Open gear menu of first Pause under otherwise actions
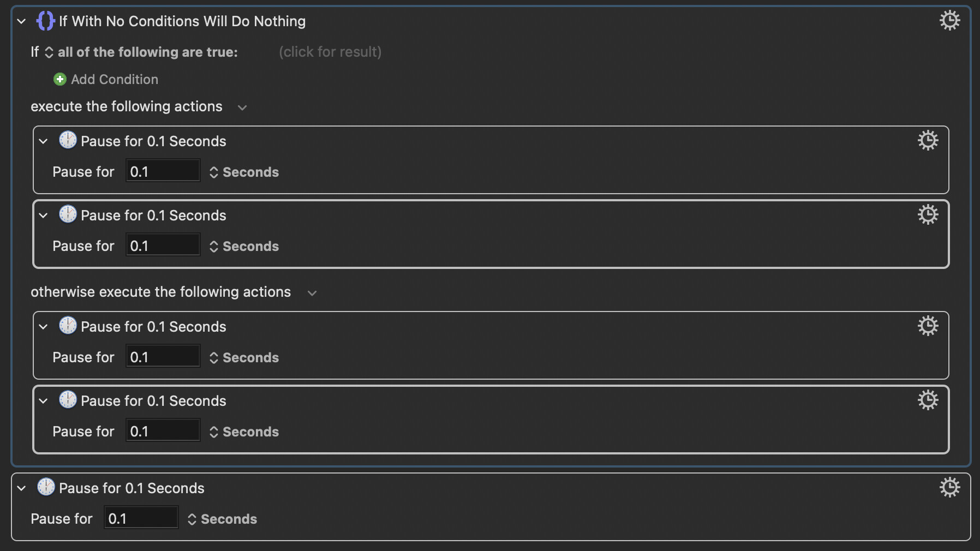This screenshot has width=980, height=551. point(928,326)
